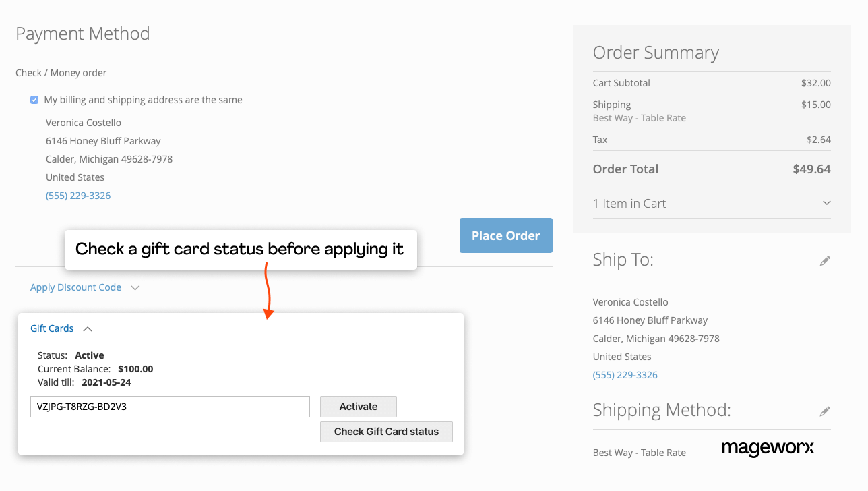This screenshot has width=868, height=491.
Task: Expand the 1 Item in Cart chevron
Action: (827, 203)
